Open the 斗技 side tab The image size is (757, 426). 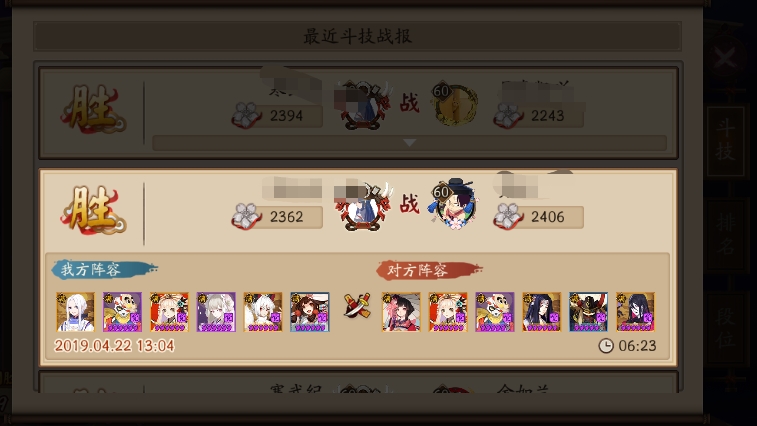(725, 140)
